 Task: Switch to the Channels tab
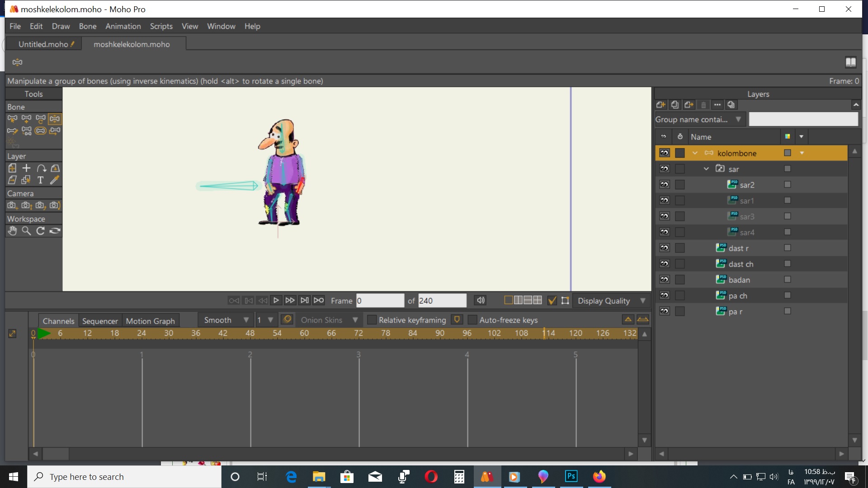[x=58, y=320]
